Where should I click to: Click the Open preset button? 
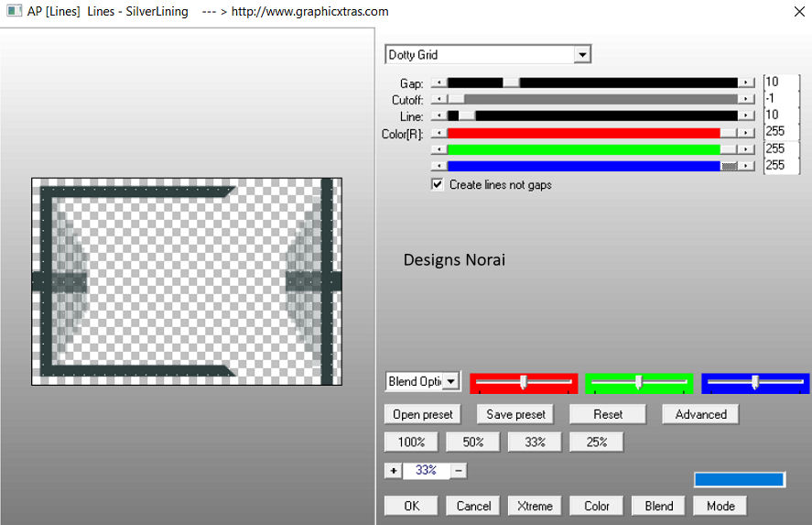[423, 414]
